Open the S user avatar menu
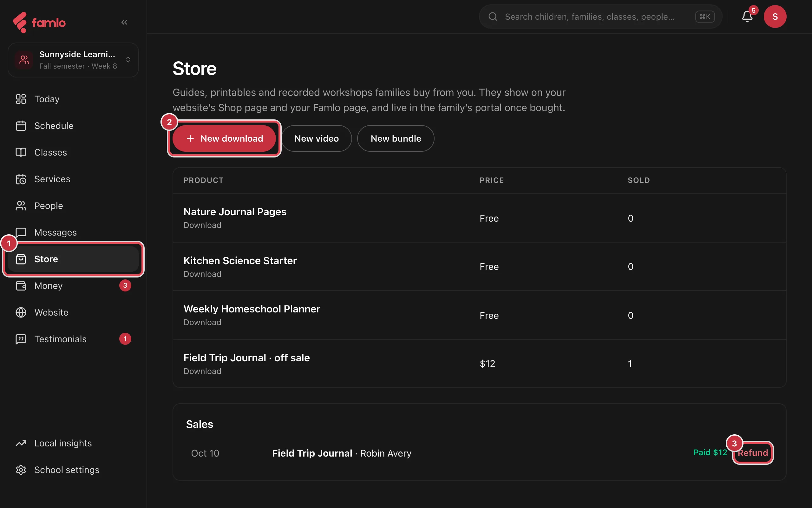This screenshot has height=508, width=812. 775,17
